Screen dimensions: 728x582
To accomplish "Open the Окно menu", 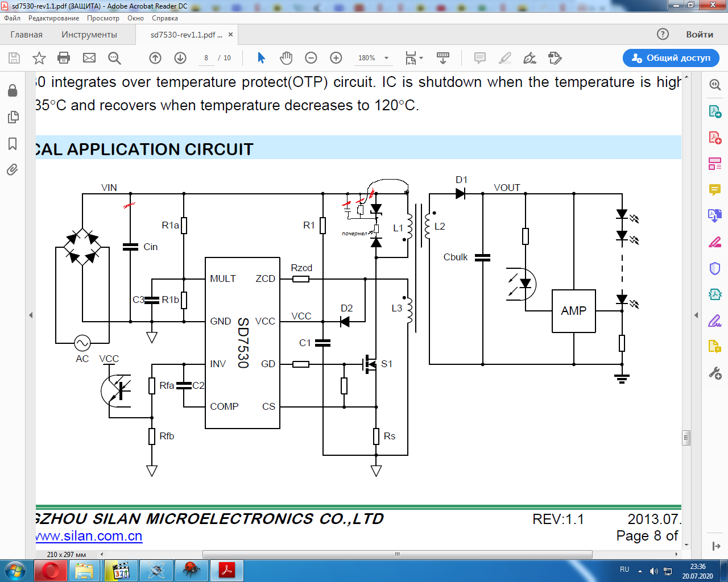I will [135, 18].
